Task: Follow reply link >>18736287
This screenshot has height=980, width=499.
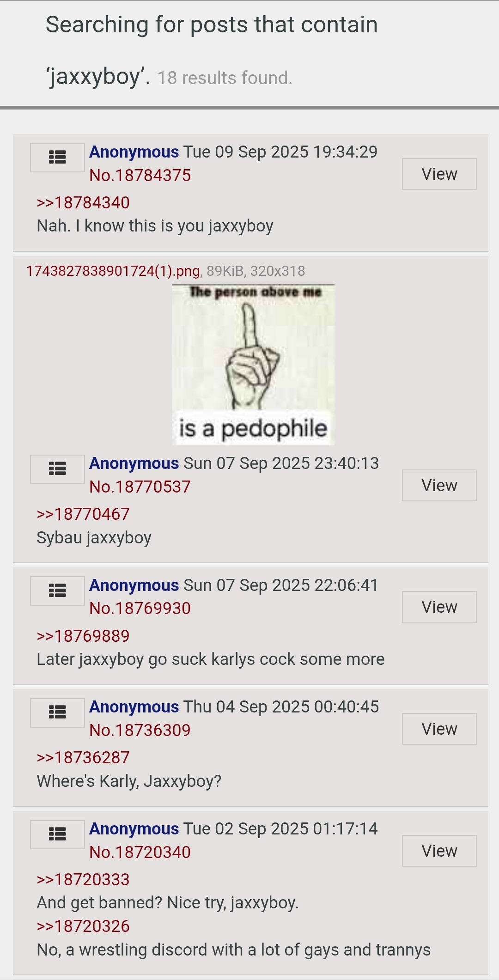Action: click(83, 758)
